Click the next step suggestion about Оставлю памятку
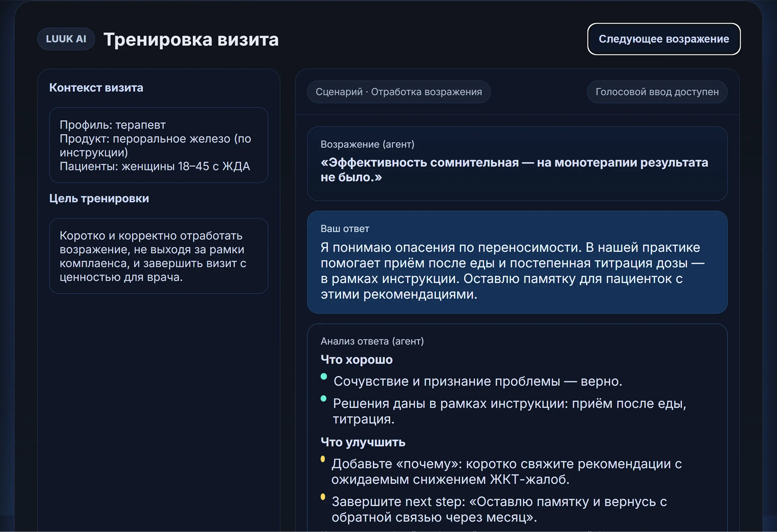This screenshot has width=777, height=532. (499, 509)
